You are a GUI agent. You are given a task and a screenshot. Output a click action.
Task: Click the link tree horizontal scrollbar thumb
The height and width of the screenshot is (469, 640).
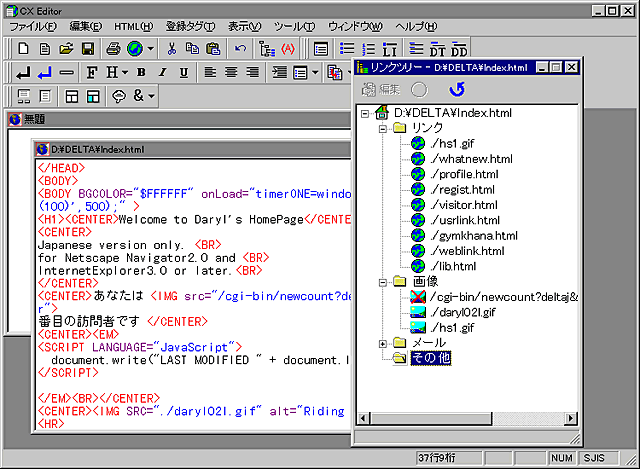click(x=431, y=418)
